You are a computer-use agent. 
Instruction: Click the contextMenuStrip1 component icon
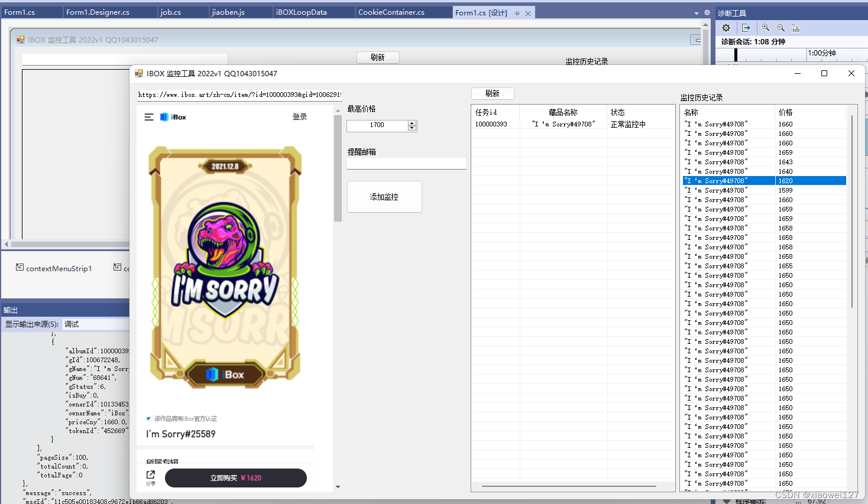pos(20,268)
